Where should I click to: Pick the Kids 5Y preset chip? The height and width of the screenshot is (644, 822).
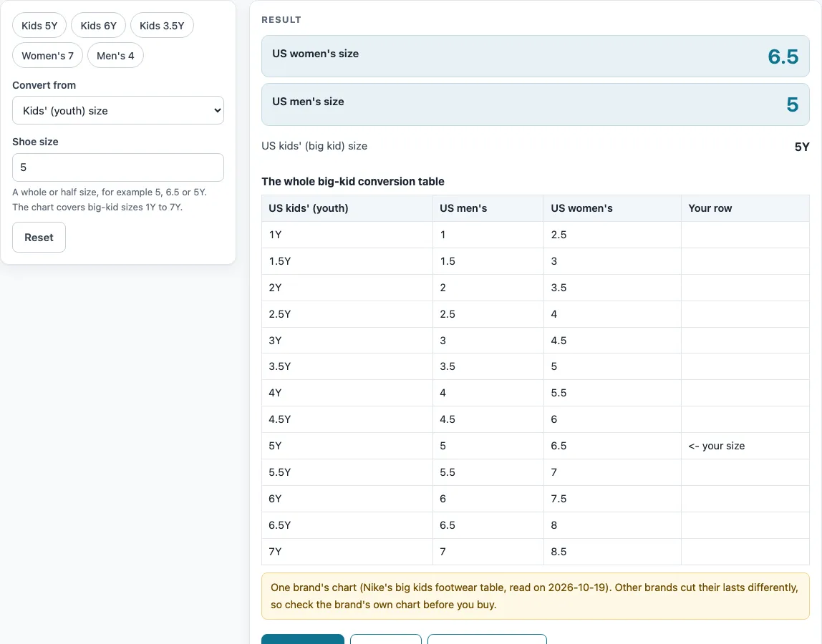(x=39, y=25)
